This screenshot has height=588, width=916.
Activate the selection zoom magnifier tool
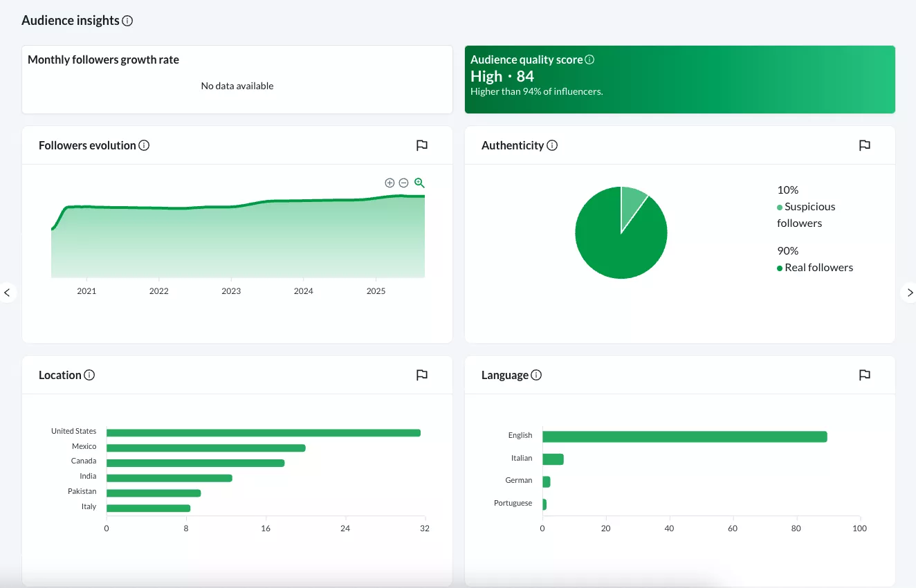(419, 183)
